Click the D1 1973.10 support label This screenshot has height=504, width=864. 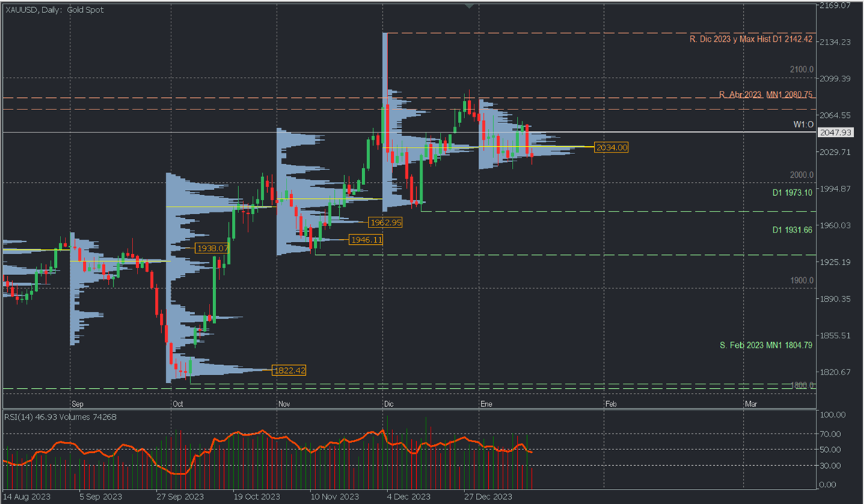click(x=792, y=193)
